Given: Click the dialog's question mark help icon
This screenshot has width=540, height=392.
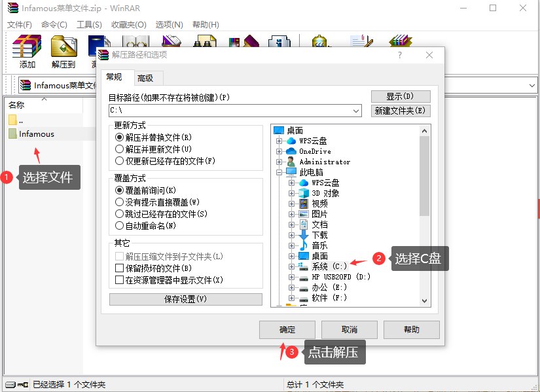Looking at the screenshot, I should [400, 55].
